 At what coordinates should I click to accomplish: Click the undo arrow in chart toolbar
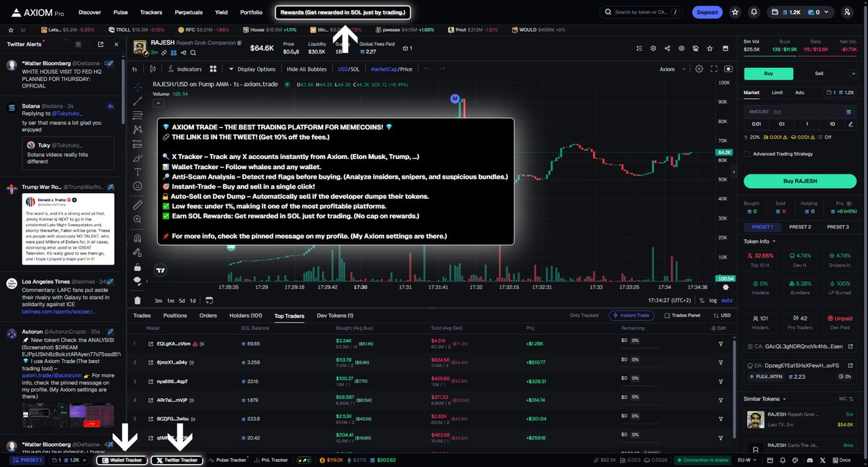(427, 69)
